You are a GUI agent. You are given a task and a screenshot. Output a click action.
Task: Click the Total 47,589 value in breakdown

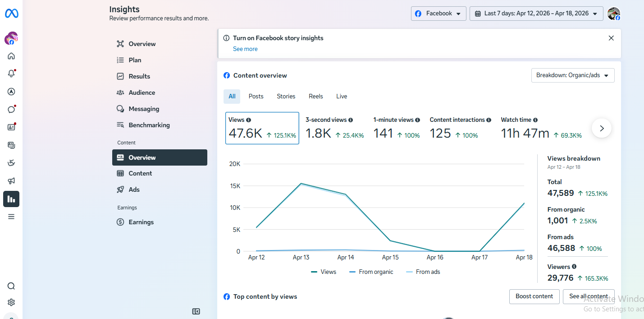[561, 193]
